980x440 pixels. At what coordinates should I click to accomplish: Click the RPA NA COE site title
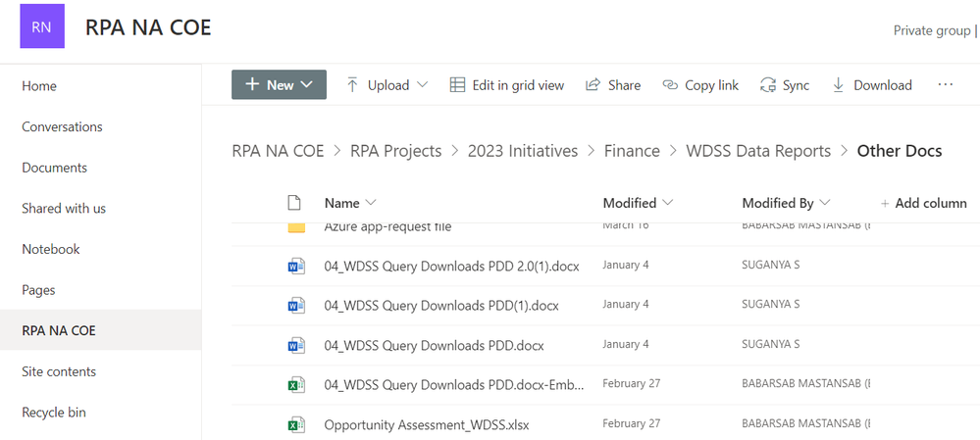click(x=148, y=27)
